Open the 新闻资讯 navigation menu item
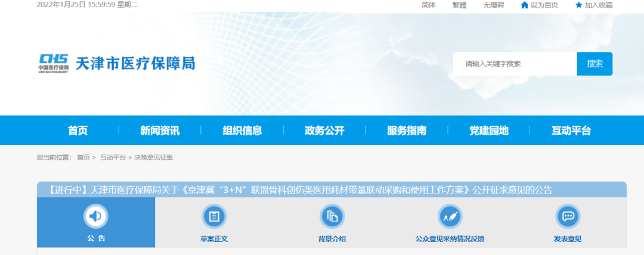Screen dimensions: 644x255 pos(160,131)
